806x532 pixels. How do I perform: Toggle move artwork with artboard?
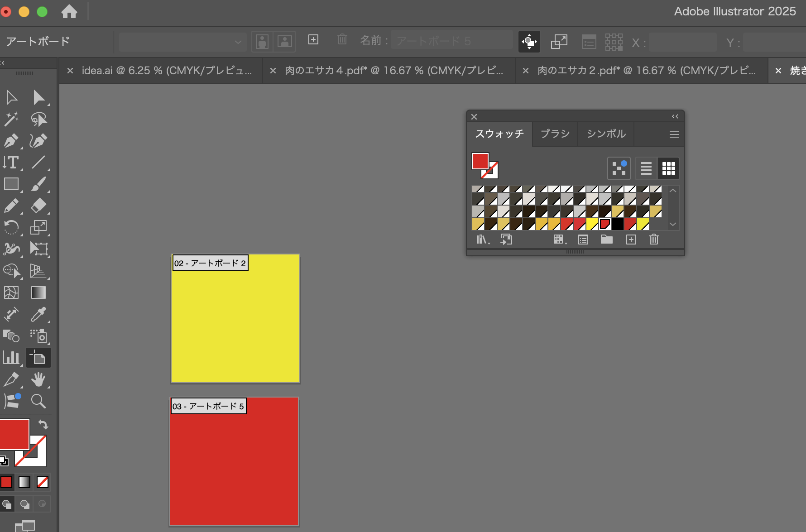(x=529, y=42)
